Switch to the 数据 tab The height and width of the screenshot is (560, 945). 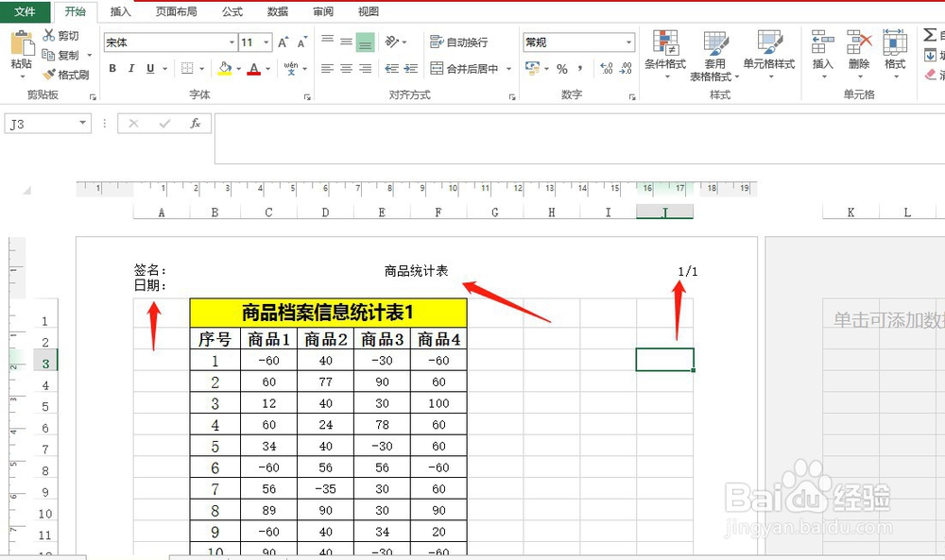278,11
